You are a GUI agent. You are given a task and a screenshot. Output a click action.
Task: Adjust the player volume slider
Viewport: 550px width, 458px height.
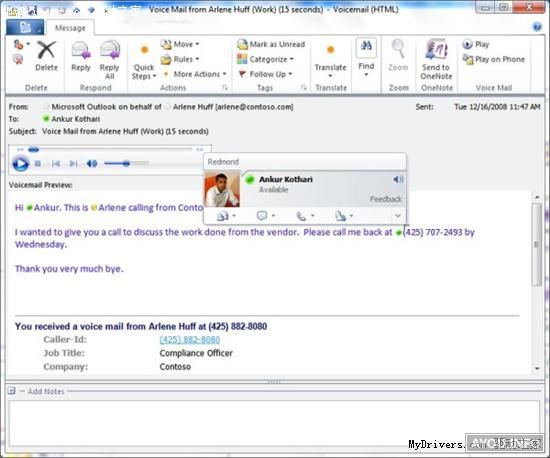126,163
